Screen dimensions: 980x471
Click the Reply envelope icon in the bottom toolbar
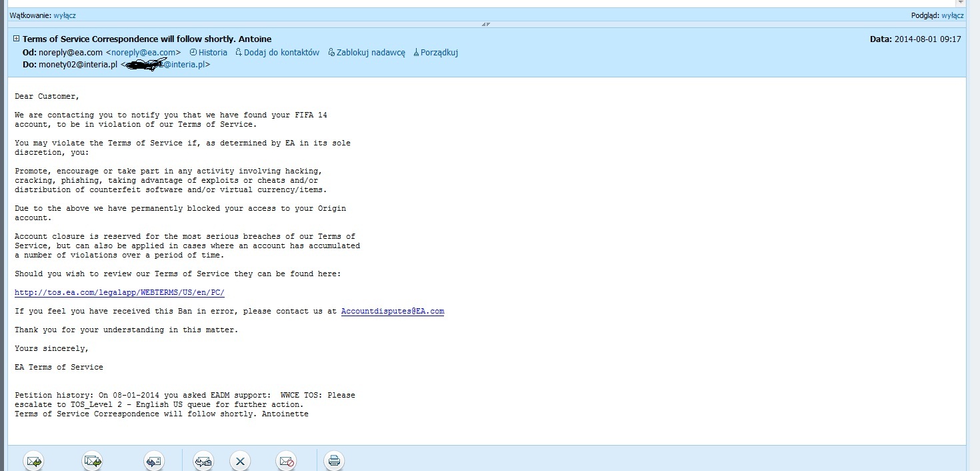click(33, 461)
